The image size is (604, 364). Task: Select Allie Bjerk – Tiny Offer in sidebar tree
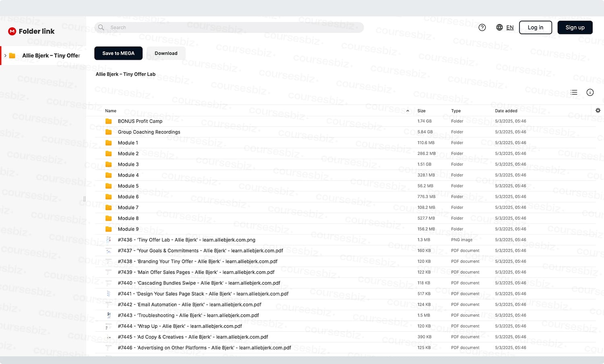(51, 56)
